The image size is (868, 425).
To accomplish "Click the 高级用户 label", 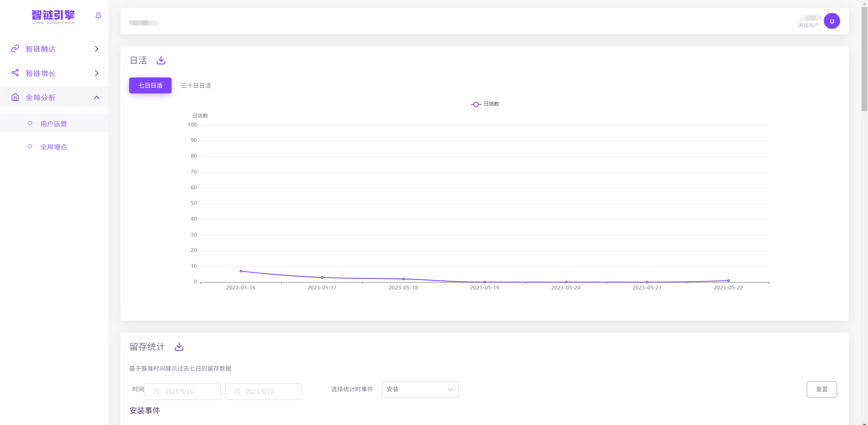I will [x=809, y=25].
